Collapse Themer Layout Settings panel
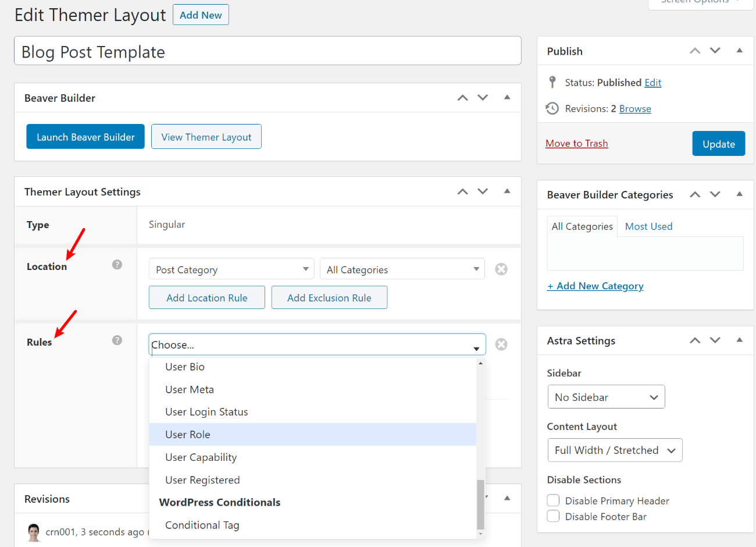The height and width of the screenshot is (547, 756). pyautogui.click(x=507, y=191)
